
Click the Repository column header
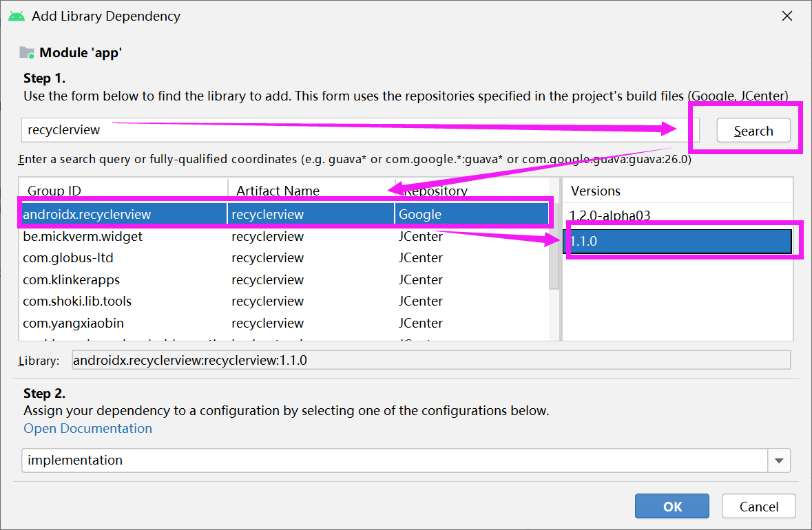[472, 191]
